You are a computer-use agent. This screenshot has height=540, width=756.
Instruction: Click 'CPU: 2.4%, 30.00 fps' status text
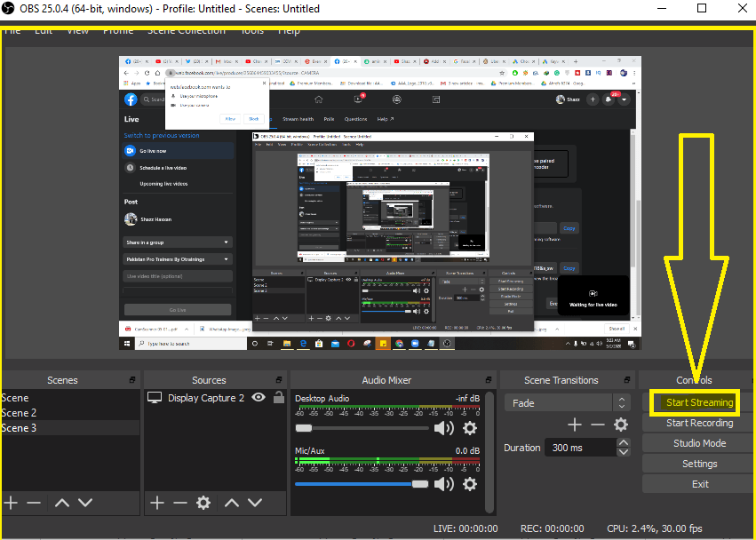point(654,528)
